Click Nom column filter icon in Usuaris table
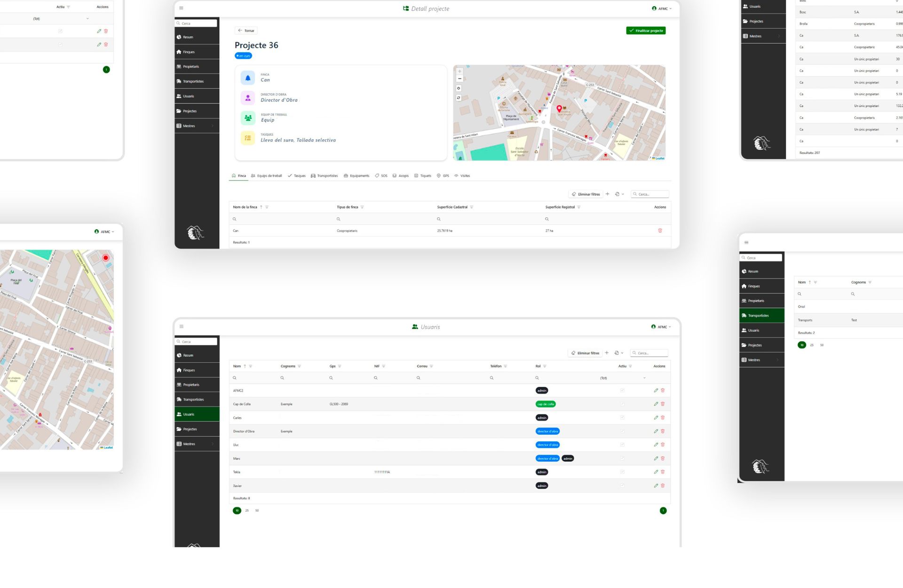 251,366
